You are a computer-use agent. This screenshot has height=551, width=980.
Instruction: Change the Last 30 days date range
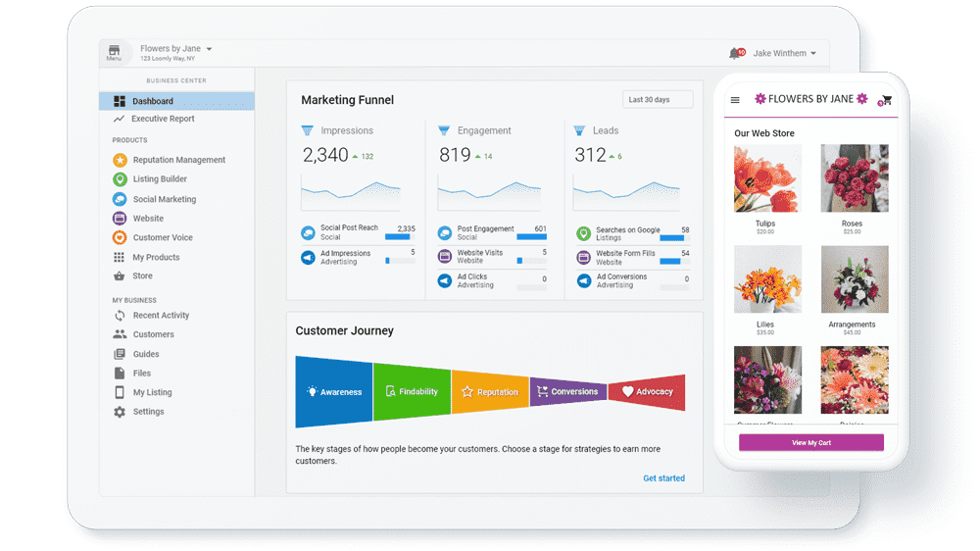(x=658, y=99)
